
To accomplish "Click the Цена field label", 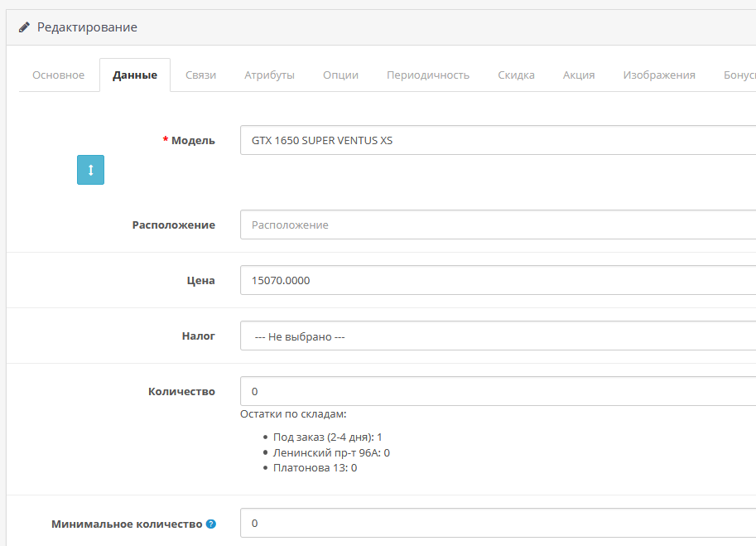I will point(200,281).
